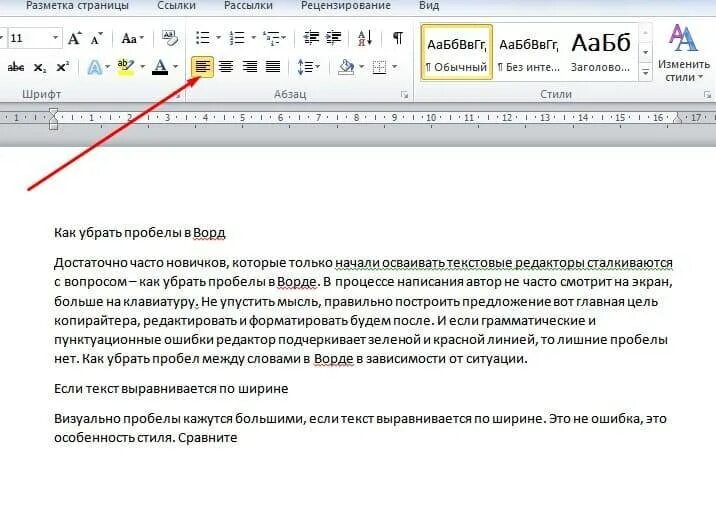
Task: Click the multilevel list button
Action: pyautogui.click(x=272, y=38)
